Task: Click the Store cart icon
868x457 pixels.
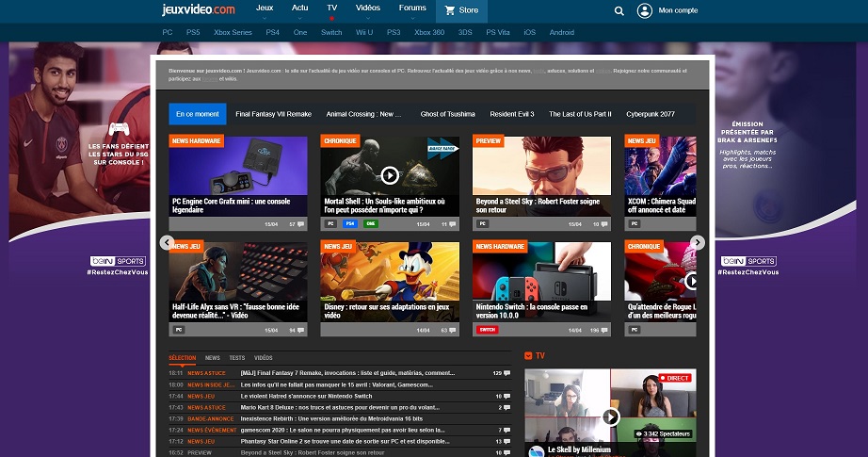Action: (449, 10)
